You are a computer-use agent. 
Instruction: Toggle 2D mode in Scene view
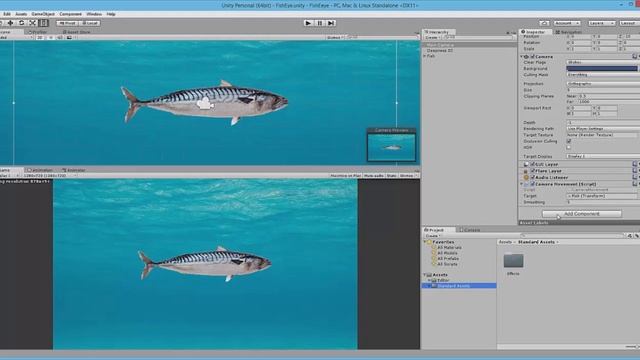pos(40,38)
